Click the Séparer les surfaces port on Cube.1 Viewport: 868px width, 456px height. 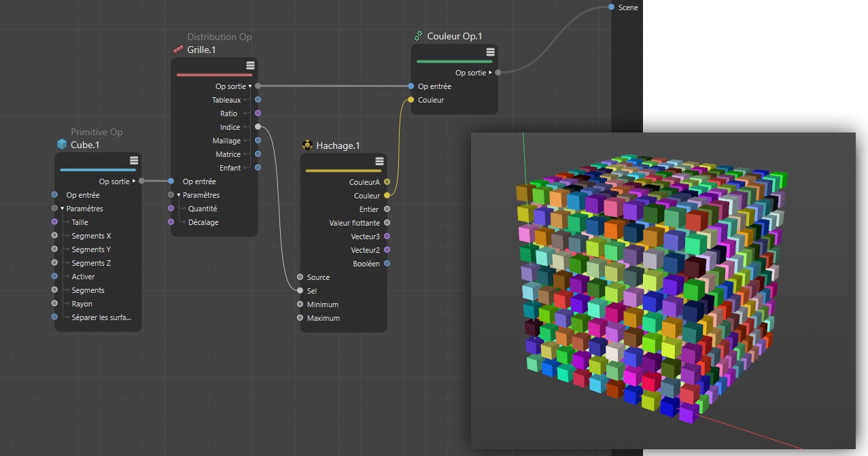[54, 317]
